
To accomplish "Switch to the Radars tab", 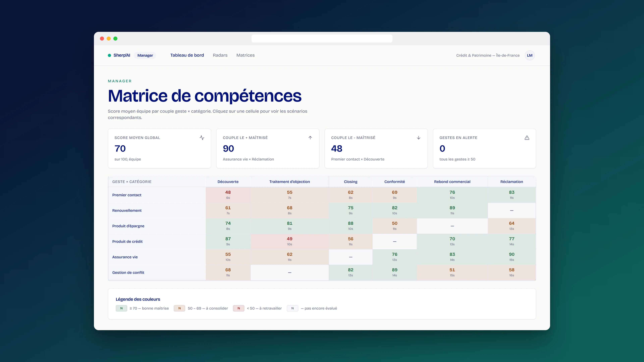I will (220, 55).
